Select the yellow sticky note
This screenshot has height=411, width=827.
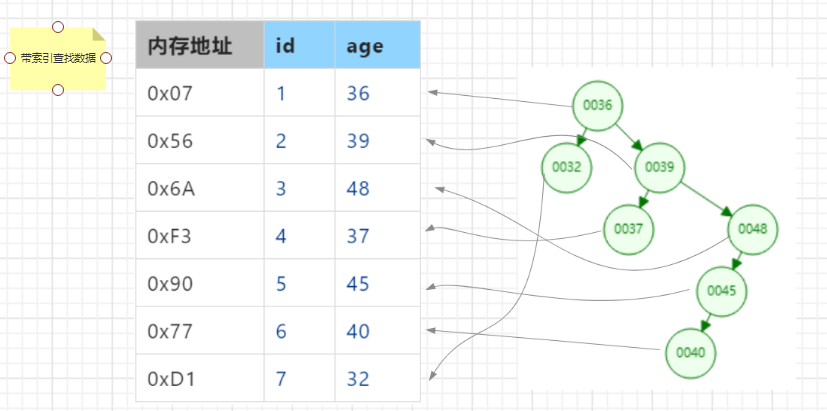tap(58, 59)
